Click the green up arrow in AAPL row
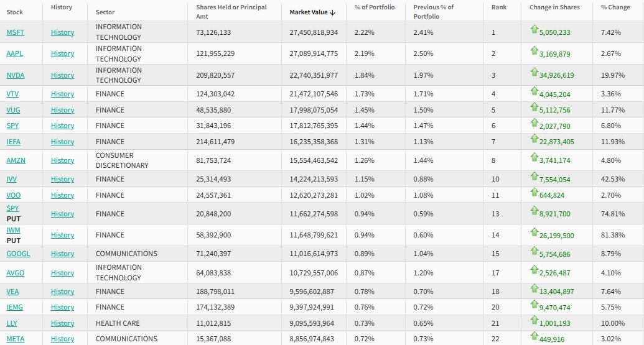Screen dimensions: 644x345 [x=534, y=50]
